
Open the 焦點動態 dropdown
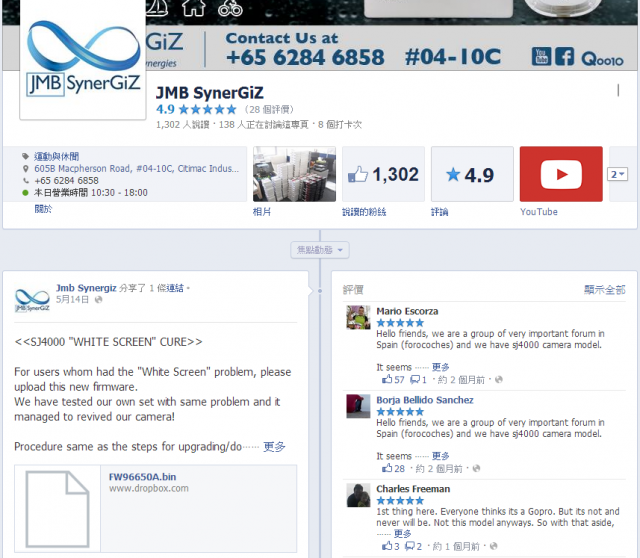coord(320,250)
